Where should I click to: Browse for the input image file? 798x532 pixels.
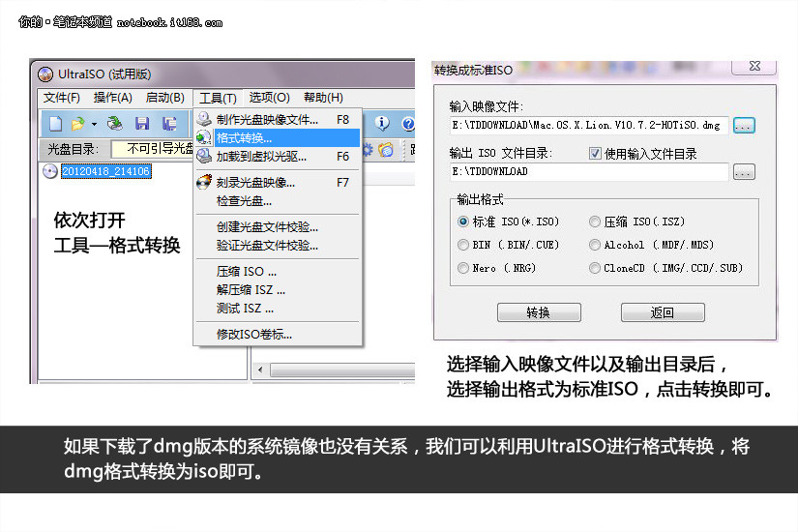point(744,125)
